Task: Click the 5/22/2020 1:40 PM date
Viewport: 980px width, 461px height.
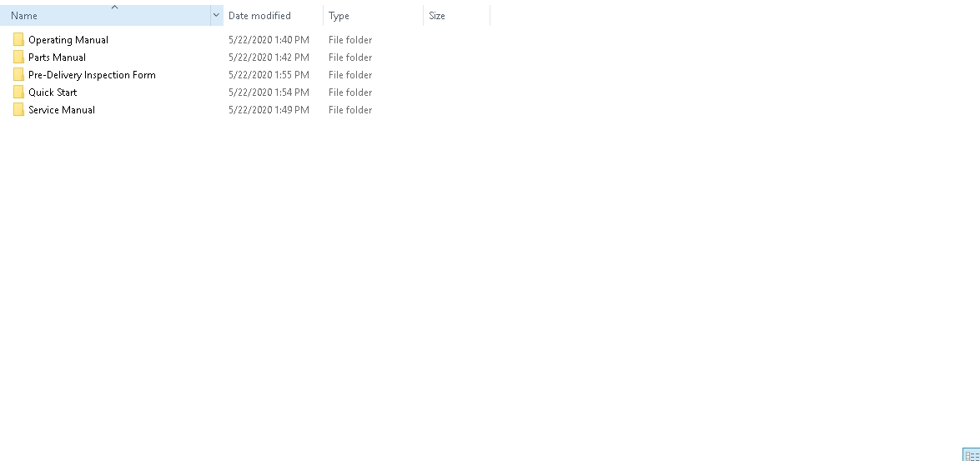Action: point(269,40)
